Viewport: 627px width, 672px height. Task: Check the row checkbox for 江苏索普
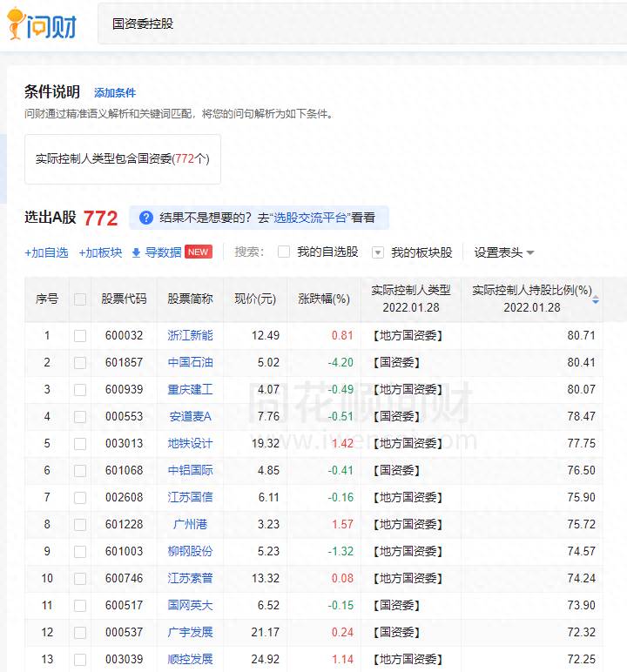click(80, 579)
